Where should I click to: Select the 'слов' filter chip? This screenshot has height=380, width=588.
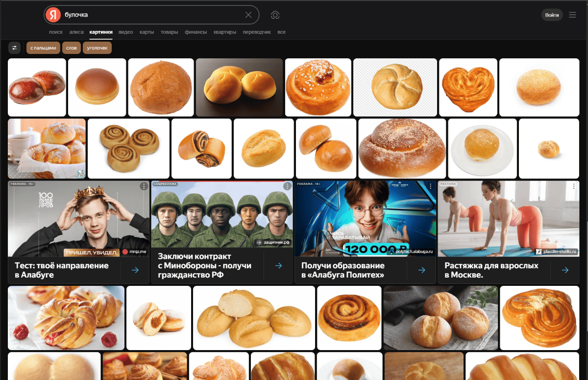point(72,48)
